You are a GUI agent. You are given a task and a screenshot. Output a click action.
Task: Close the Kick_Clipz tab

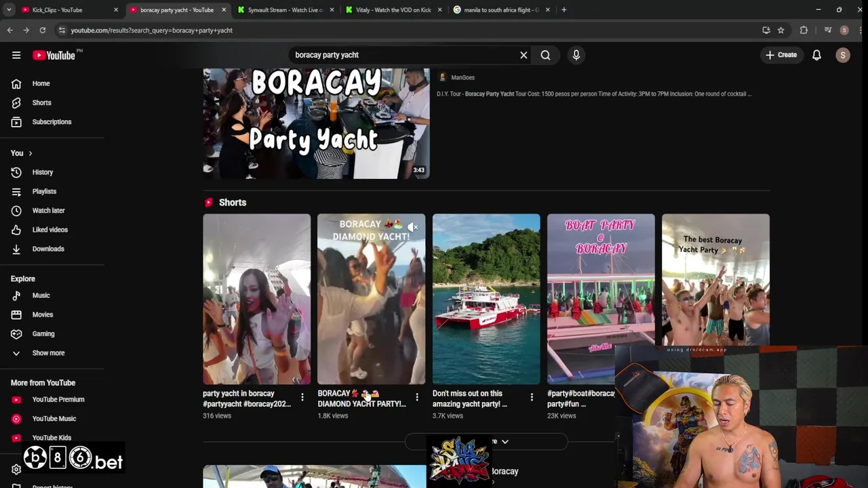pyautogui.click(x=116, y=10)
